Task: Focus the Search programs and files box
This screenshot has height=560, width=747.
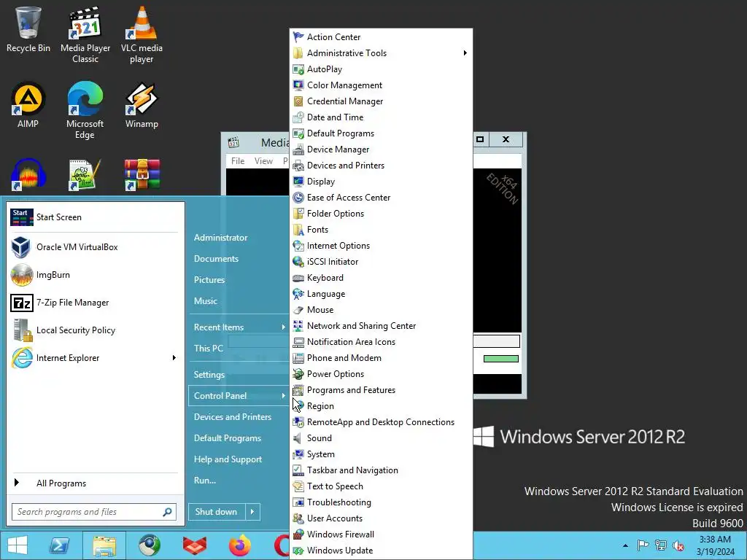Action: [x=94, y=512]
